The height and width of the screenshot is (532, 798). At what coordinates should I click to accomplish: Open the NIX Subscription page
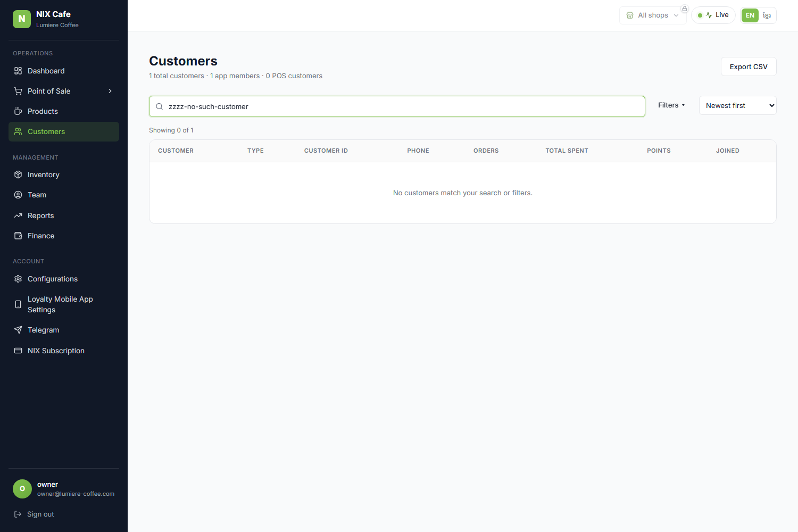[x=64, y=351]
